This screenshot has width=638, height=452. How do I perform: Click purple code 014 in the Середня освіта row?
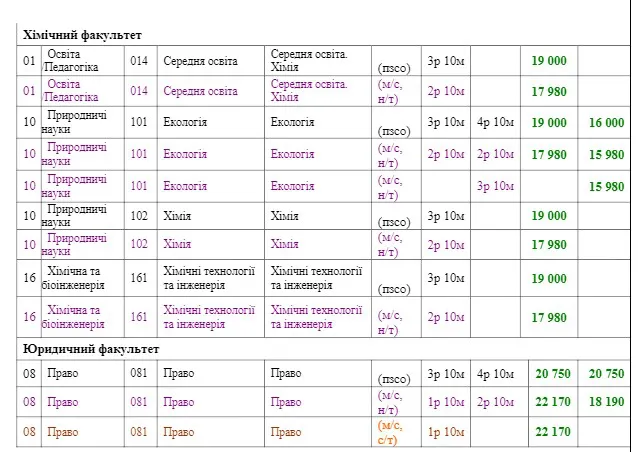[139, 91]
